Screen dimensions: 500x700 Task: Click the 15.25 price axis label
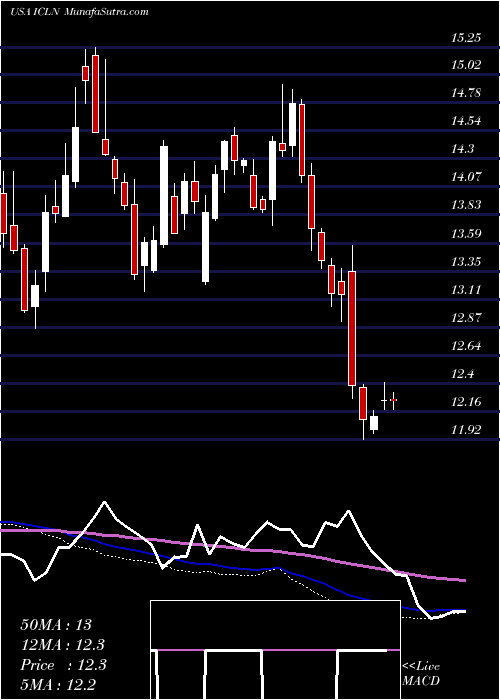466,38
